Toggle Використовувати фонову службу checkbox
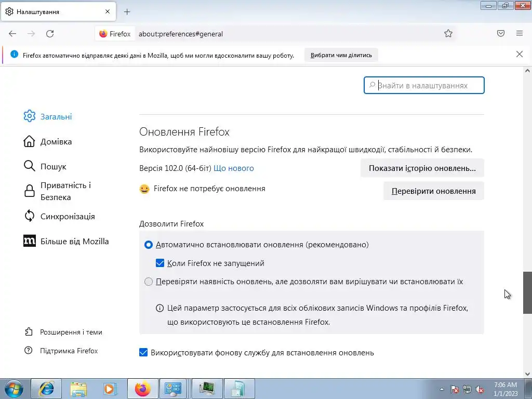This screenshot has height=399, width=532. 143,353
